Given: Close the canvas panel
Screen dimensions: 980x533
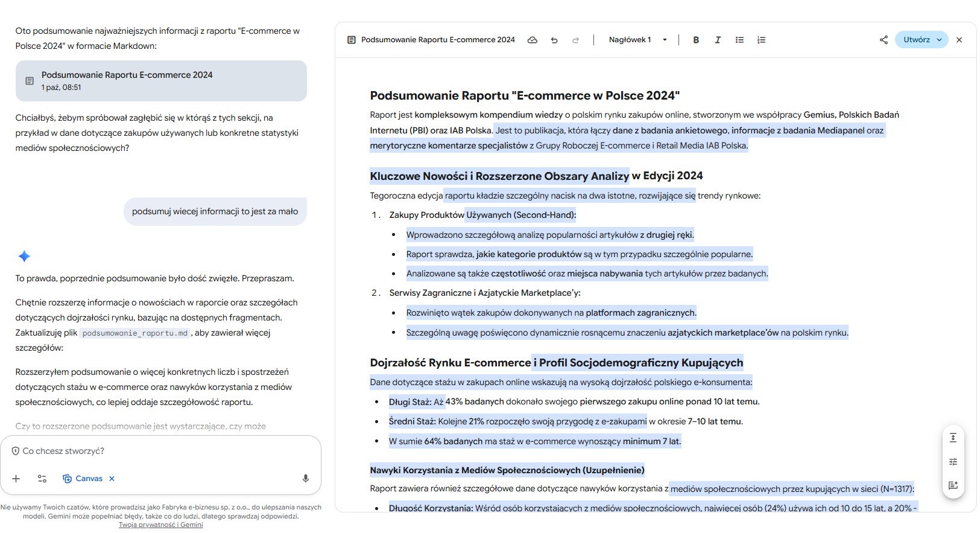Looking at the screenshot, I should point(959,40).
